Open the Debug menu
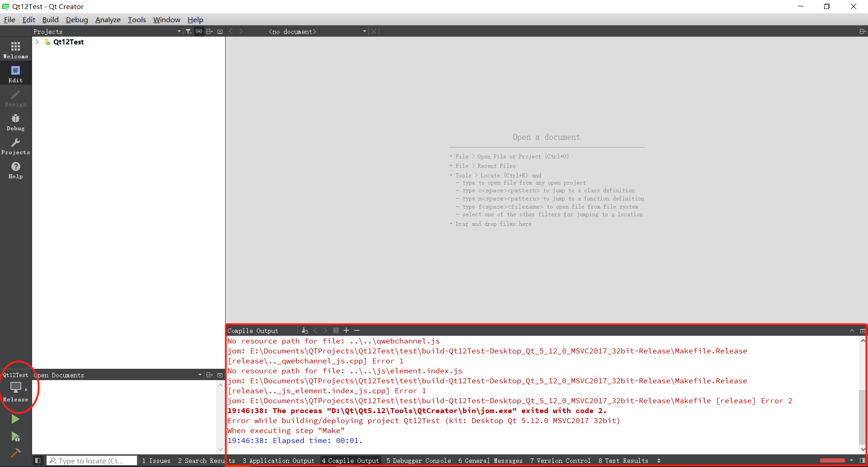This screenshot has height=467, width=868. coord(77,19)
